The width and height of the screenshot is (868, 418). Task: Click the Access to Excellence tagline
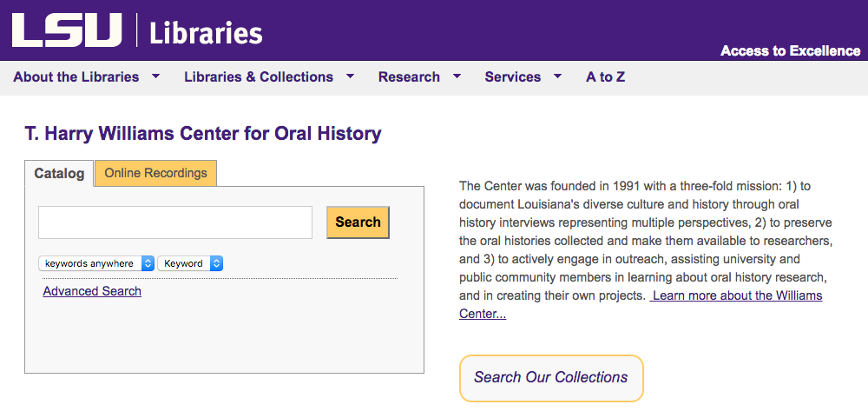(791, 51)
